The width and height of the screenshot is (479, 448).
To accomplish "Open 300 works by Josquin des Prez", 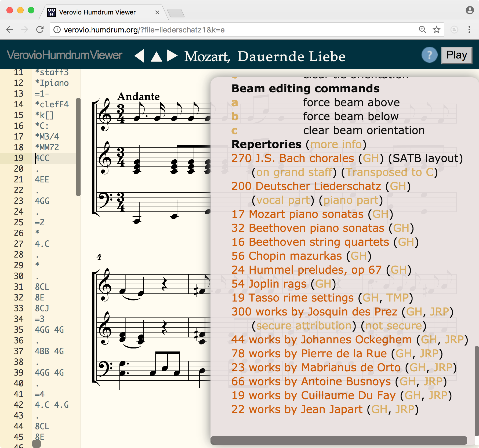I will click(x=314, y=312).
